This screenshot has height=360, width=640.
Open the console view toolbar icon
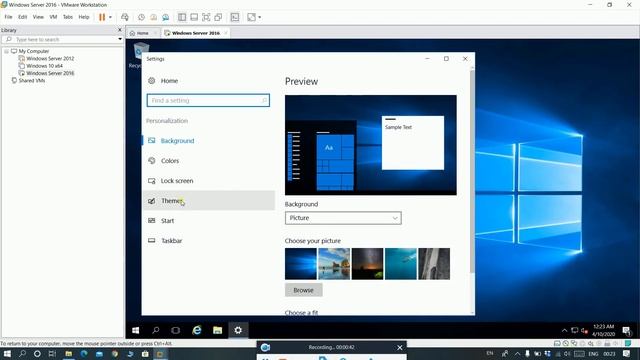pyautogui.click(x=235, y=17)
